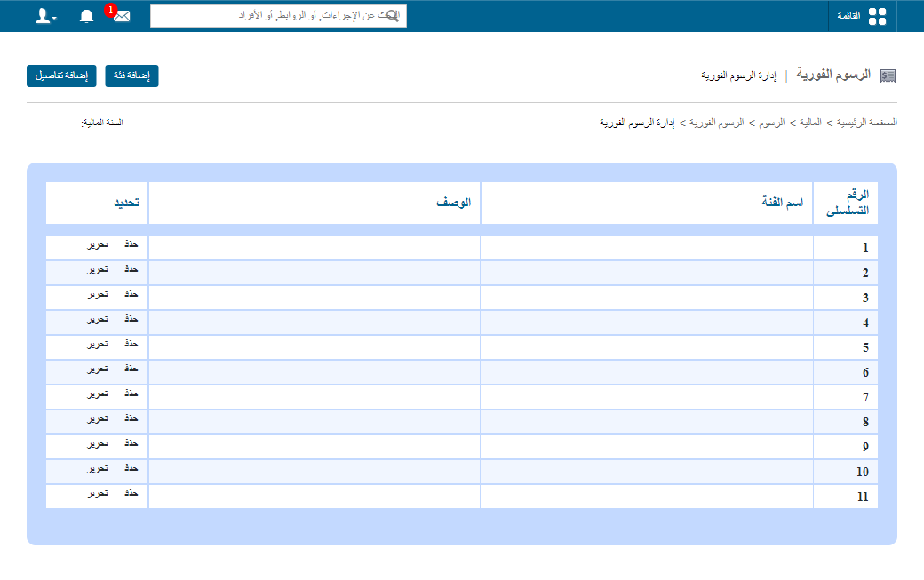Click تحرير in row 6
Screen dimensions: 924x580
[x=98, y=369]
